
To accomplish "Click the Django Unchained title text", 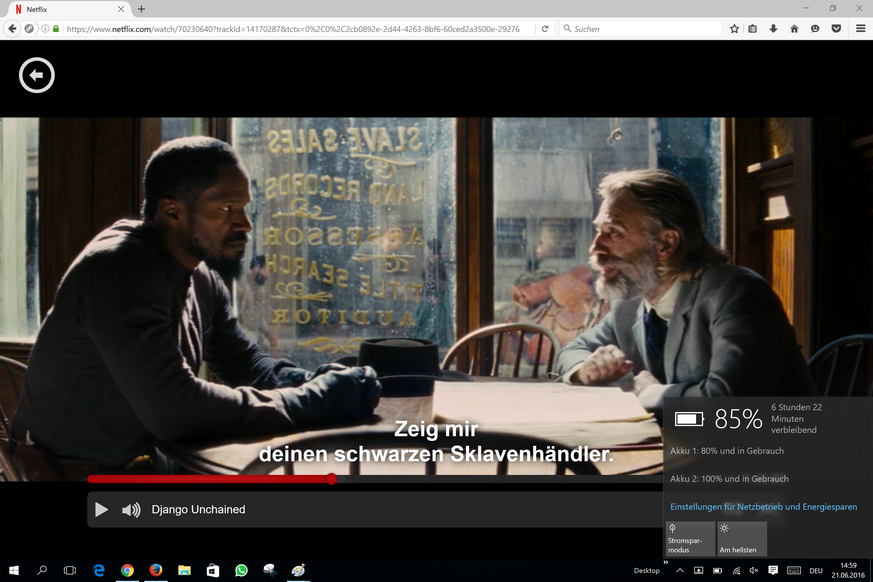I will coord(198,510).
